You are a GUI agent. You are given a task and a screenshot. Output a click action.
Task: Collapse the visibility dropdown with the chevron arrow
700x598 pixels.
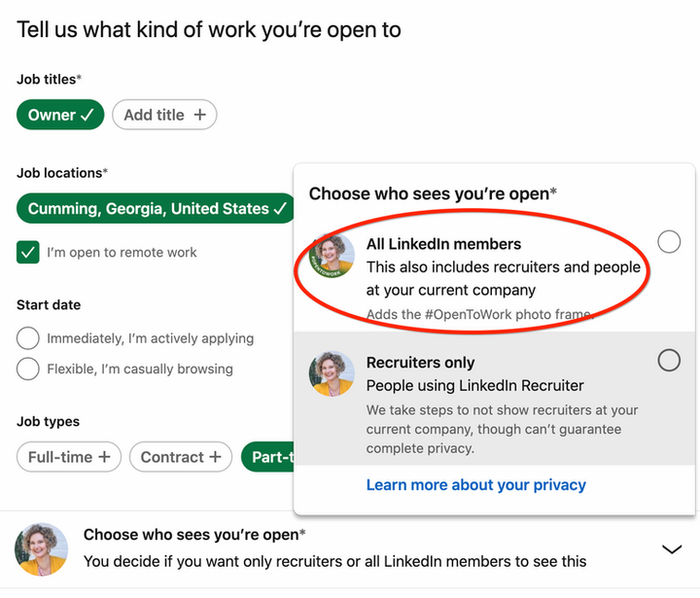672,548
